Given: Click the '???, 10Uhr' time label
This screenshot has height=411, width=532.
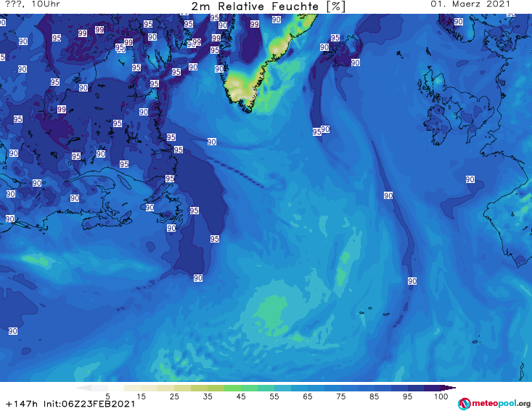Looking at the screenshot, I should [33, 4].
